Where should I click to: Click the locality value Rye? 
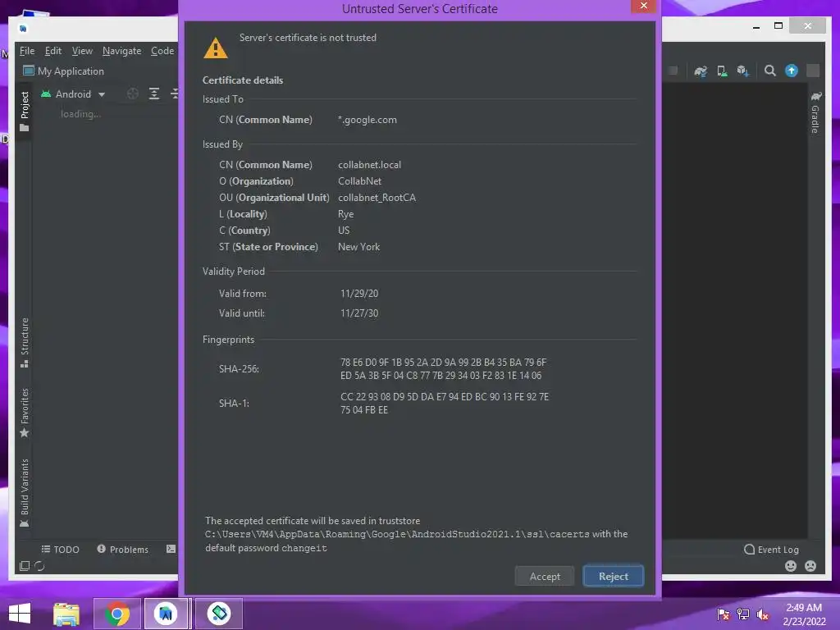point(345,214)
